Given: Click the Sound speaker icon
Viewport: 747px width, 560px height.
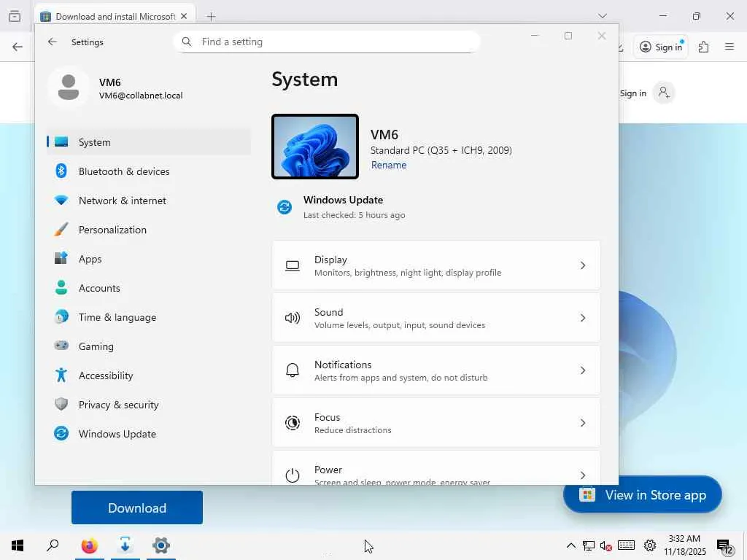Looking at the screenshot, I should pyautogui.click(x=293, y=318).
